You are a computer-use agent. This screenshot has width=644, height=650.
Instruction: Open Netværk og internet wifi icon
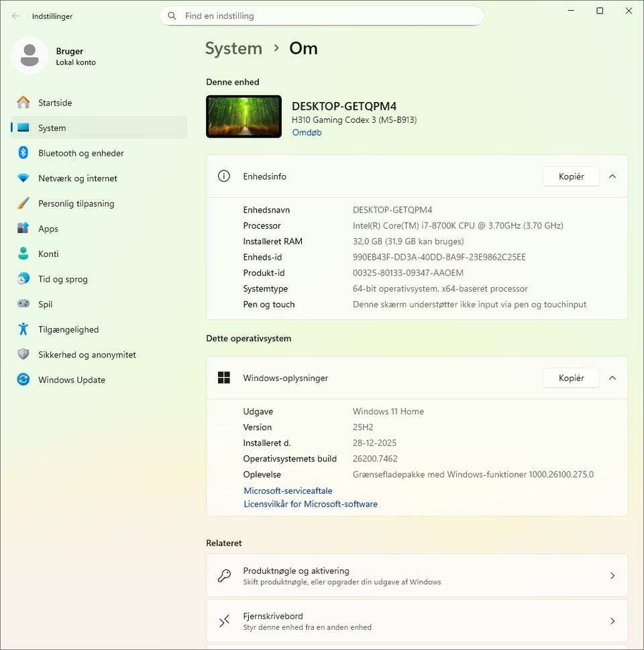[x=23, y=178]
